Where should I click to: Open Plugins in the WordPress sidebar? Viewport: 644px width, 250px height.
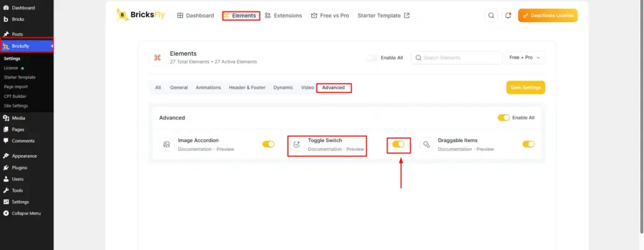click(x=19, y=168)
